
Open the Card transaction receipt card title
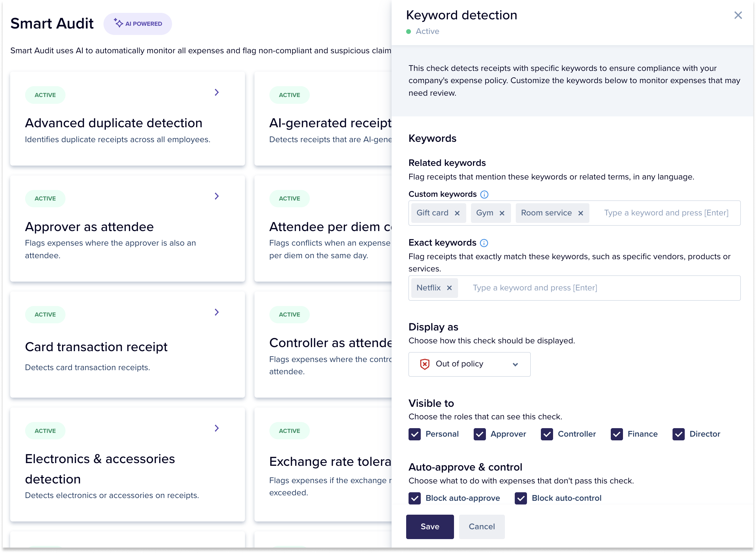click(96, 347)
